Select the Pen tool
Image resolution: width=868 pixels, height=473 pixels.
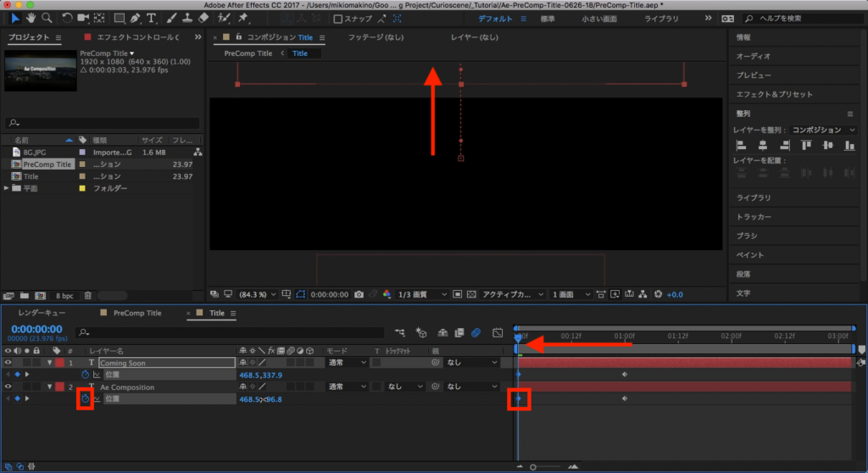coord(136,18)
